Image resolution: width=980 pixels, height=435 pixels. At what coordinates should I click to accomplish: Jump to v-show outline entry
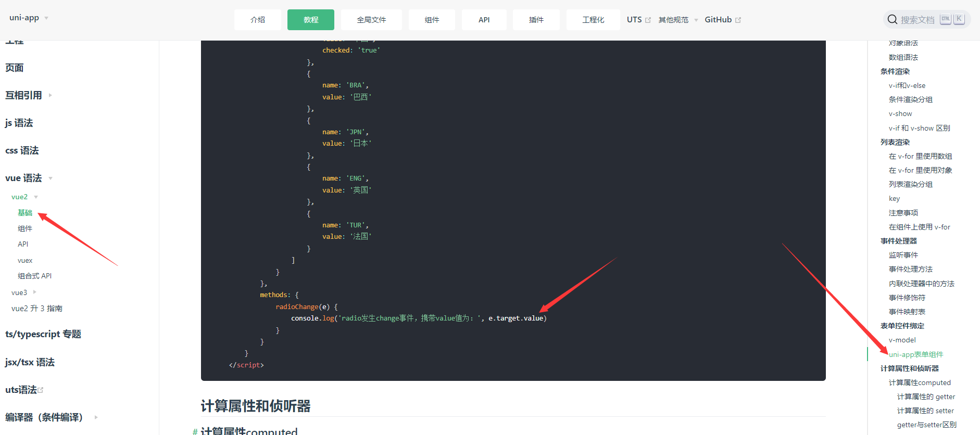pyautogui.click(x=900, y=113)
